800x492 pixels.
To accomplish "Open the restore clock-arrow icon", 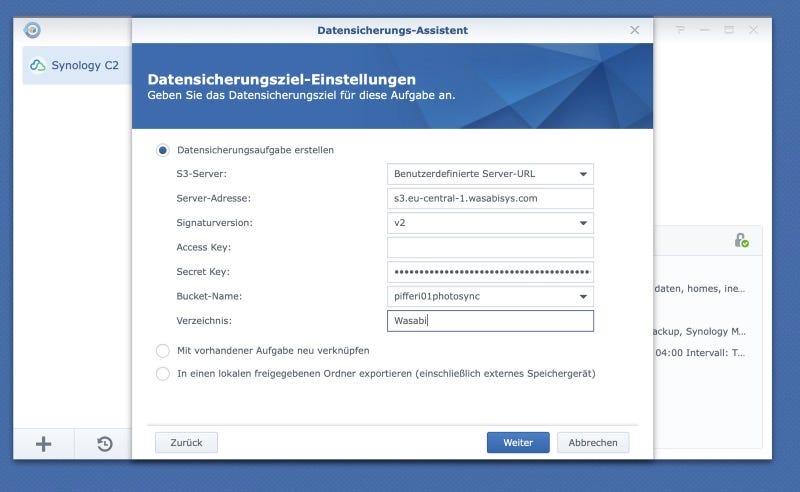I will point(105,444).
